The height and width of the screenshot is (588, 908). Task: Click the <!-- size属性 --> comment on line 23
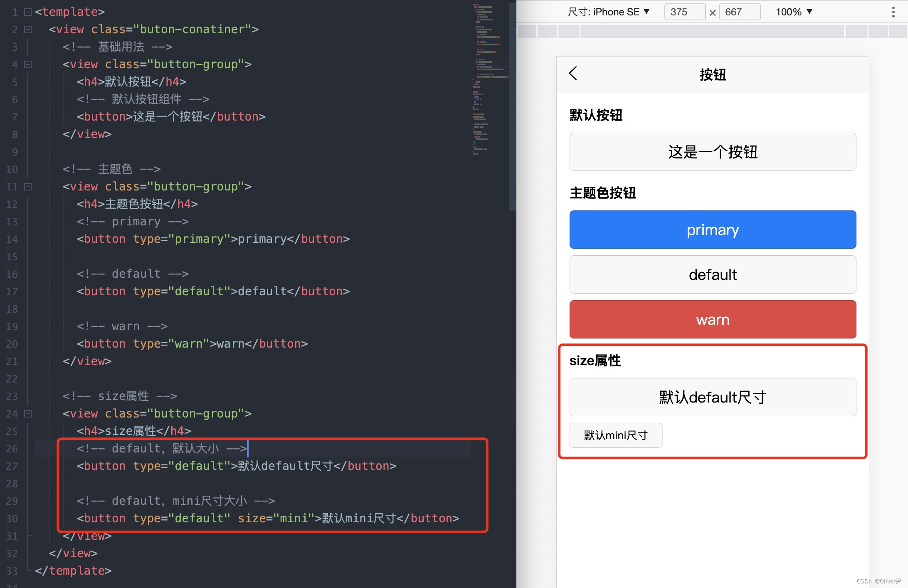click(x=120, y=396)
